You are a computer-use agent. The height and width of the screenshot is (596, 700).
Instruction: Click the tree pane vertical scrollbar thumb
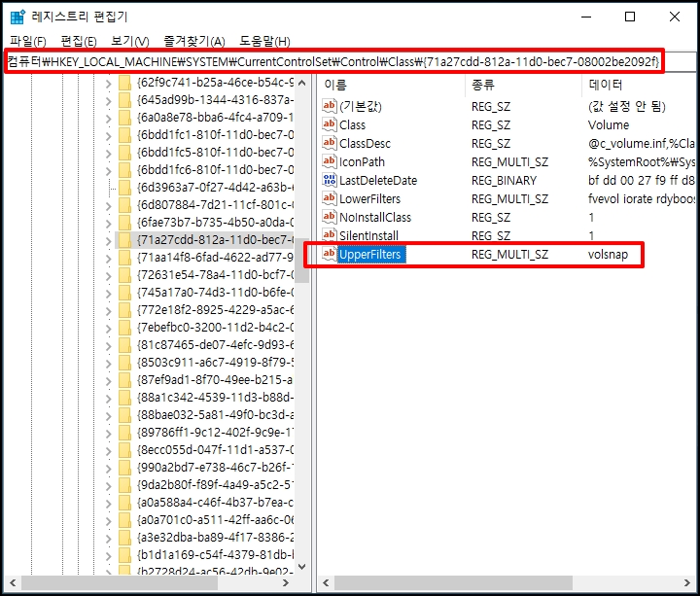302,261
